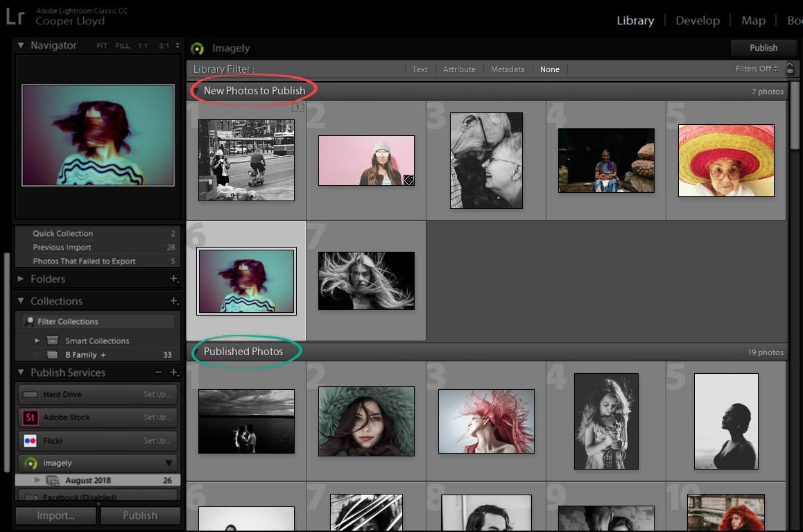This screenshot has height=532, width=803.
Task: Open the Imagely service dropdown arrow
Action: (169, 463)
